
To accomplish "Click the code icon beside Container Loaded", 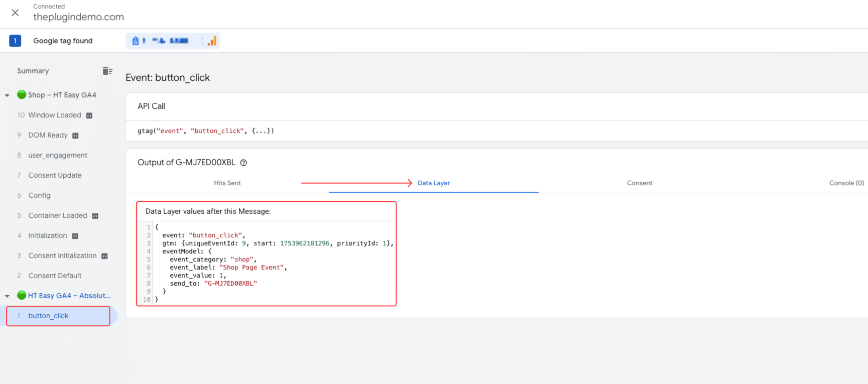I will point(95,216).
